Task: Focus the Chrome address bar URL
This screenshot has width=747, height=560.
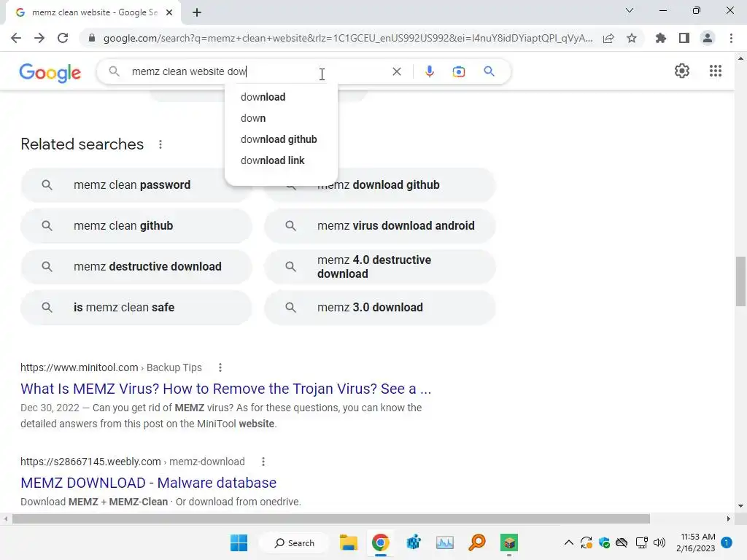Action: click(348, 38)
